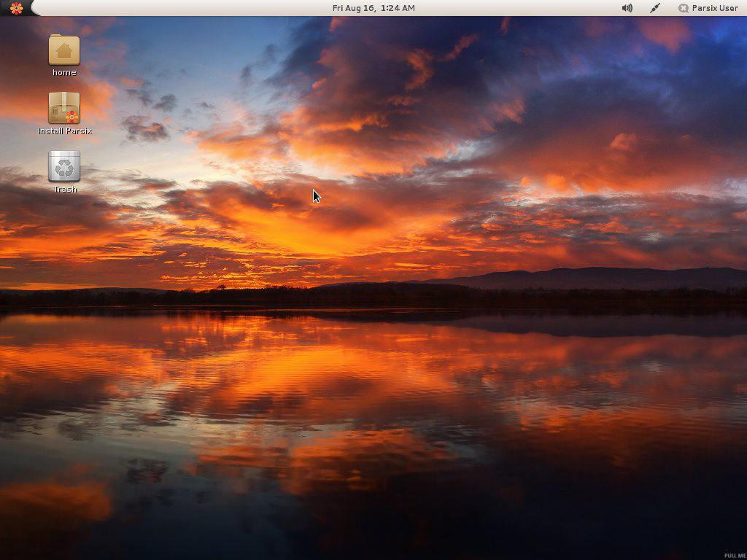
Task: Click the "Fri Aug 16" date text
Action: (x=353, y=8)
